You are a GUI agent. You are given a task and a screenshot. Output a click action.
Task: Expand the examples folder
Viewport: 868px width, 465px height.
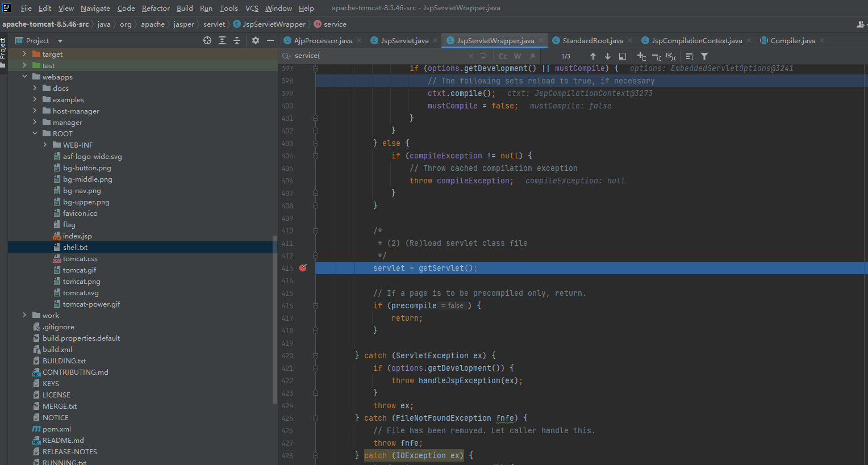[x=35, y=99]
